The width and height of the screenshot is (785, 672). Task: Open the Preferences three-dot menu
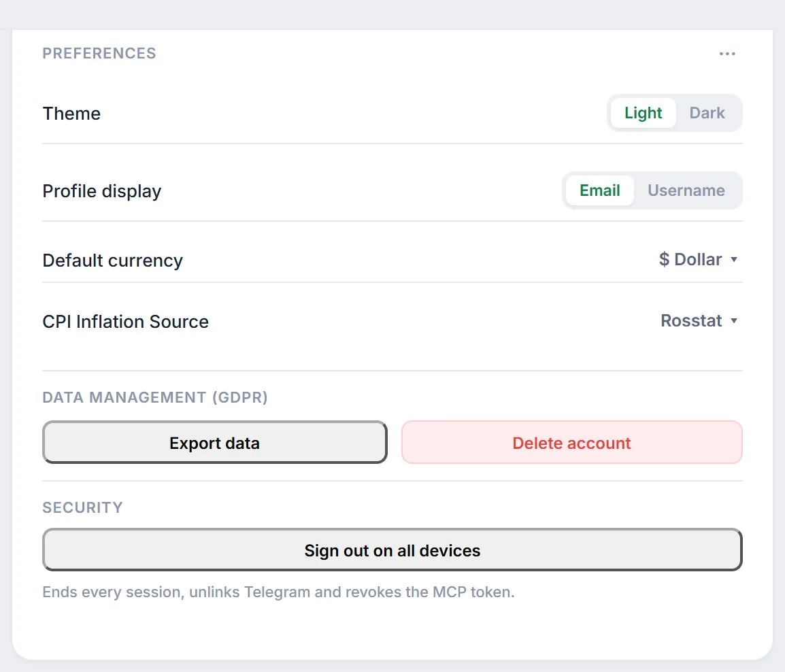727,54
